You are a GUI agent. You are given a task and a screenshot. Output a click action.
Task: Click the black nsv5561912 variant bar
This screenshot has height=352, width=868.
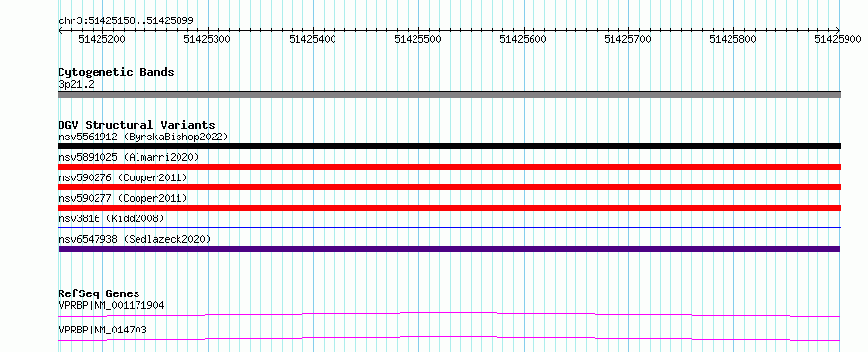450,146
